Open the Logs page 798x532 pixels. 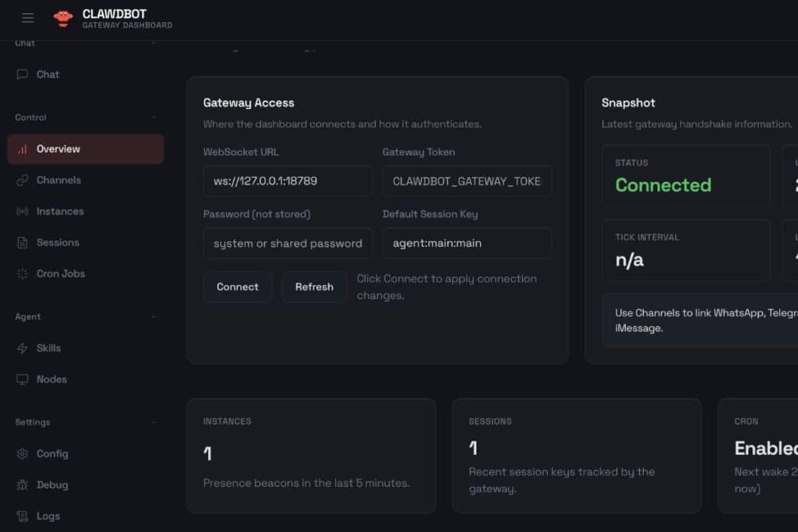(x=48, y=516)
